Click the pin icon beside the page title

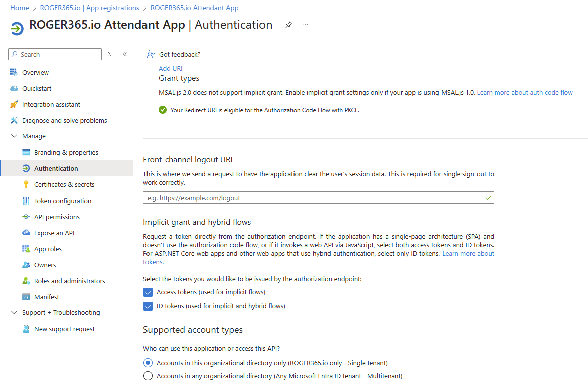tap(288, 25)
